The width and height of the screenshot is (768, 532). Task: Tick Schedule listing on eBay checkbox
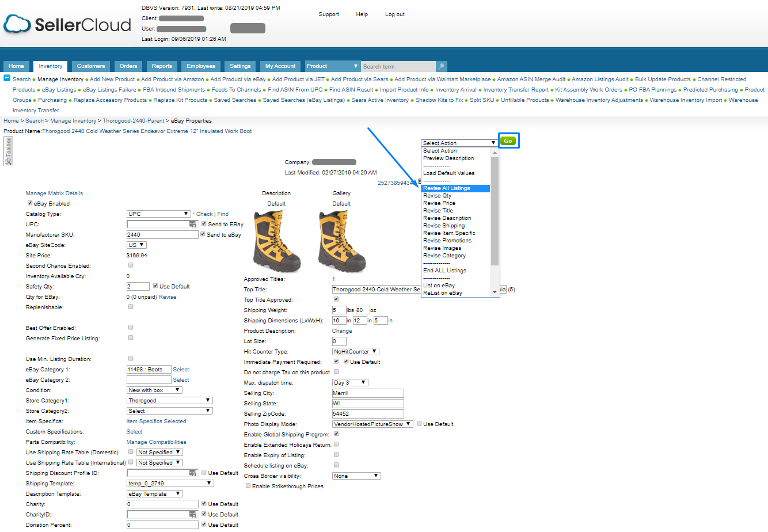coord(336,465)
